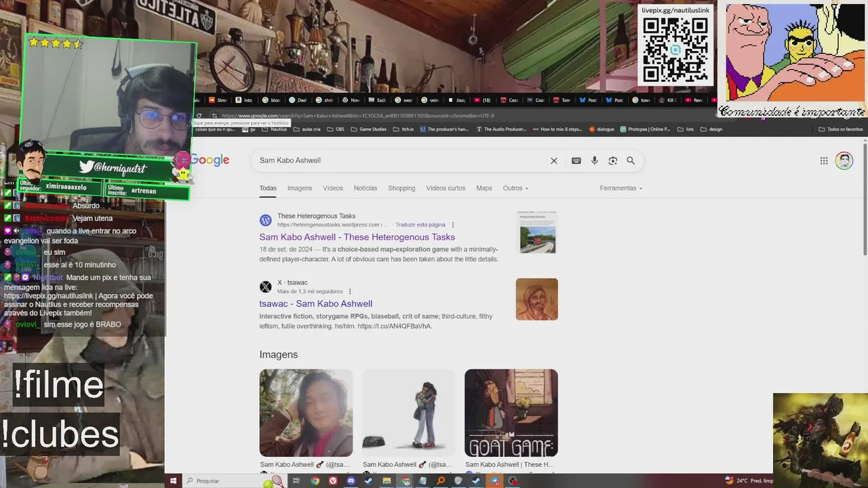Image resolution: width=868 pixels, height=488 pixels.
Task: Click the page vertical scrollbar
Action: click(865, 199)
